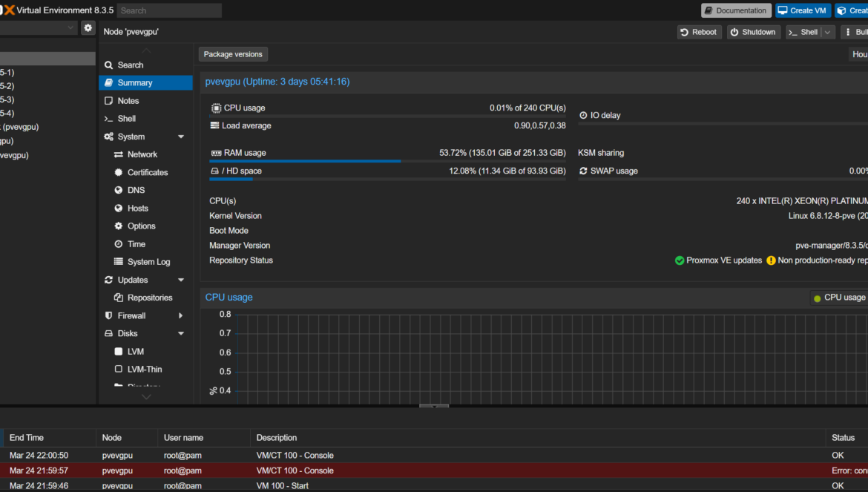Click the yellow warning repository icon
Viewport: 868px width, 492px height.
pos(771,260)
